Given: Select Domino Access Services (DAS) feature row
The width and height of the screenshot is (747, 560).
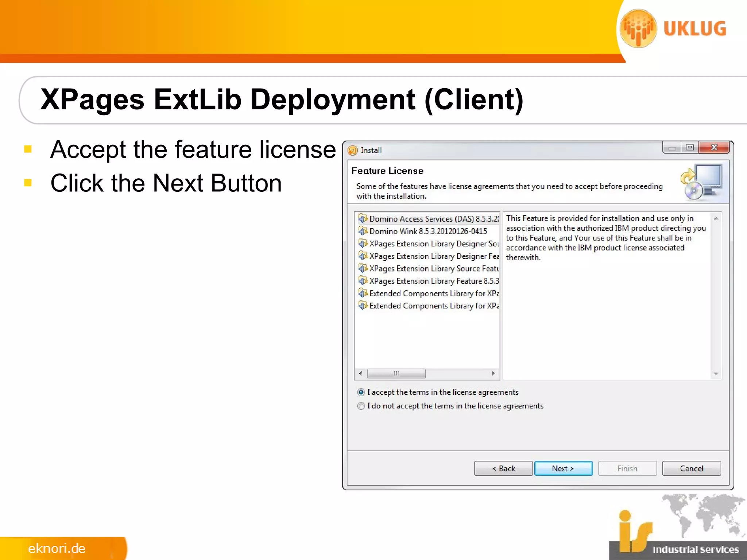Looking at the screenshot, I should tap(429, 219).
